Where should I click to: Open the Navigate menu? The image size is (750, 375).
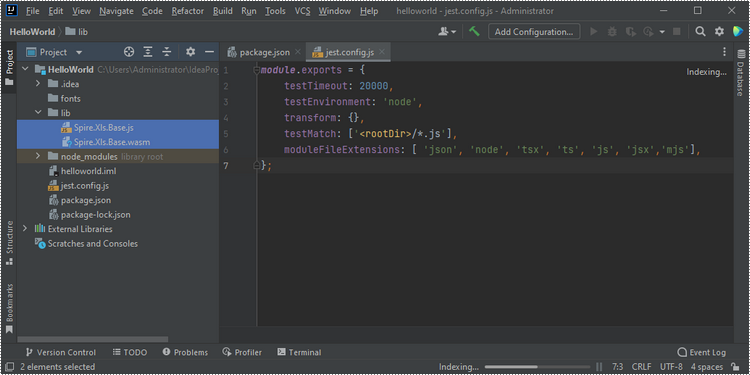pos(115,11)
